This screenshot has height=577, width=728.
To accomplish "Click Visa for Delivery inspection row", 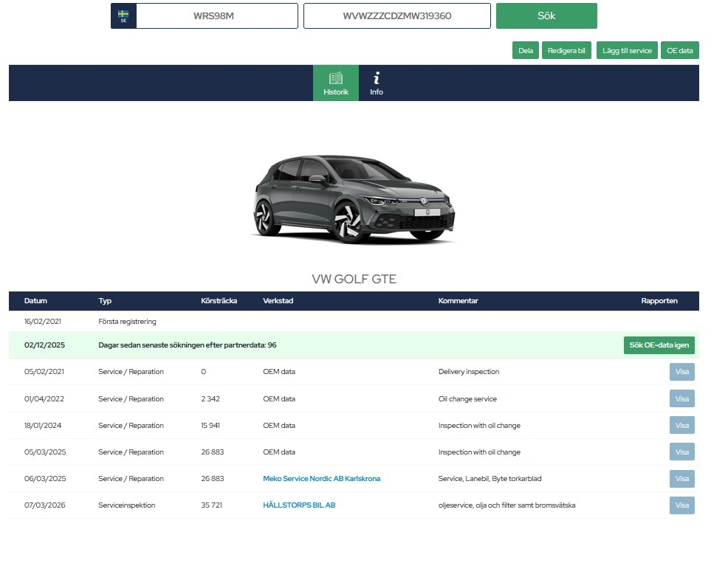I will (x=682, y=372).
